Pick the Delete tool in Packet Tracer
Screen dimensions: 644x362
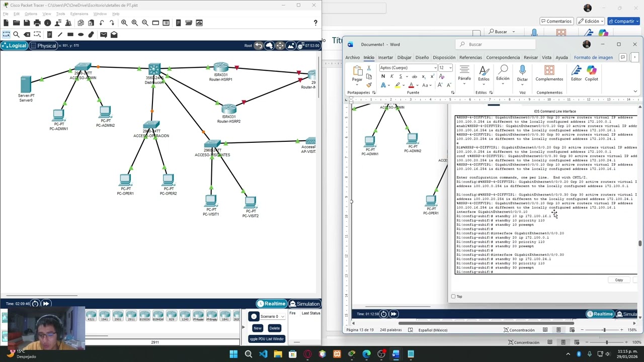(x=27, y=34)
